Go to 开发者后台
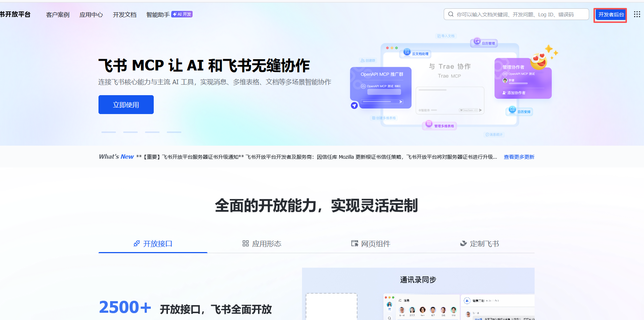 611,15
